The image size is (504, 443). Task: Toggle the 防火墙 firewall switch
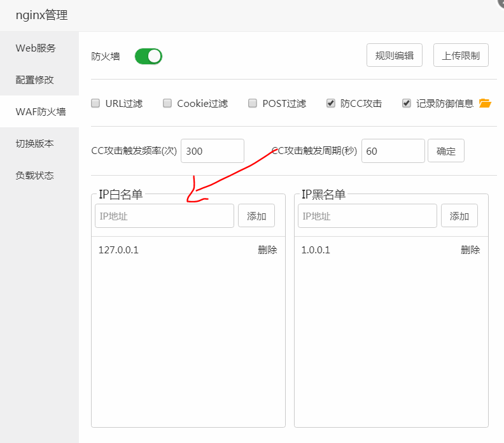148,56
